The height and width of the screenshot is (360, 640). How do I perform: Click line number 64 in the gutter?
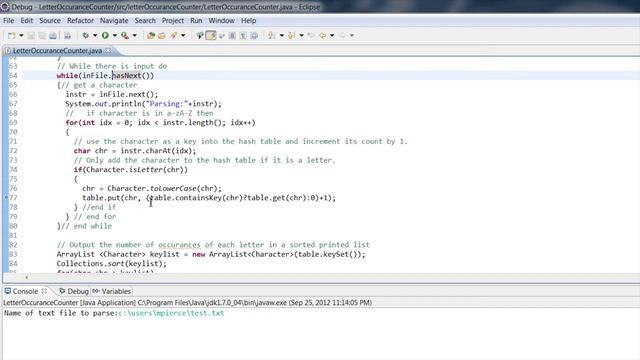(x=13, y=76)
